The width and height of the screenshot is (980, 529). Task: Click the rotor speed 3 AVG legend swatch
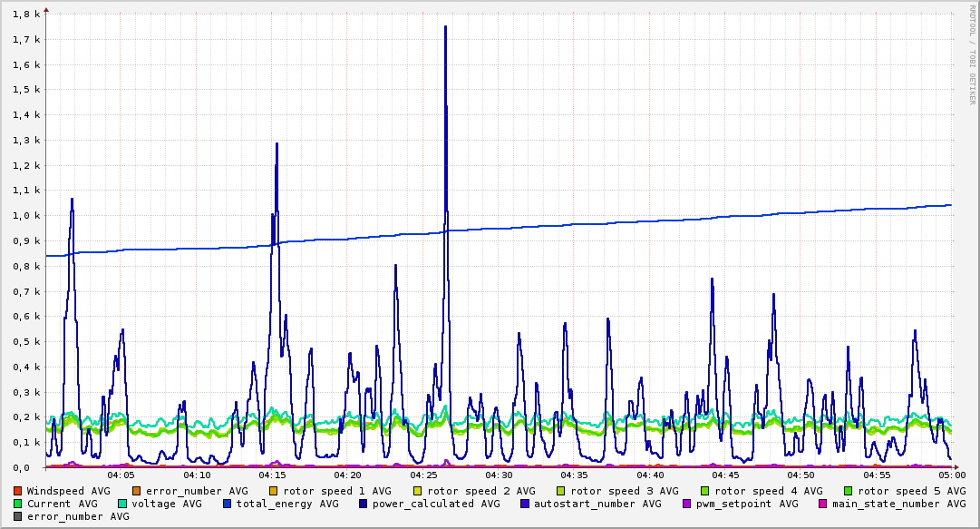point(561,492)
